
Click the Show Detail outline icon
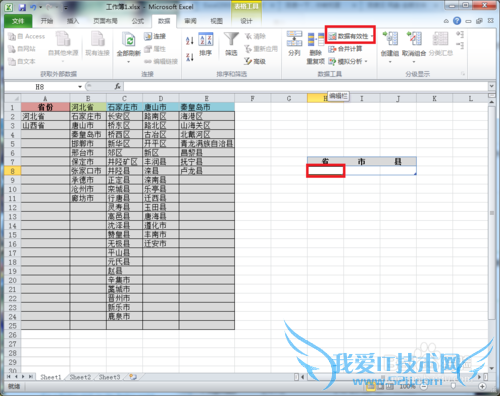pos(460,34)
